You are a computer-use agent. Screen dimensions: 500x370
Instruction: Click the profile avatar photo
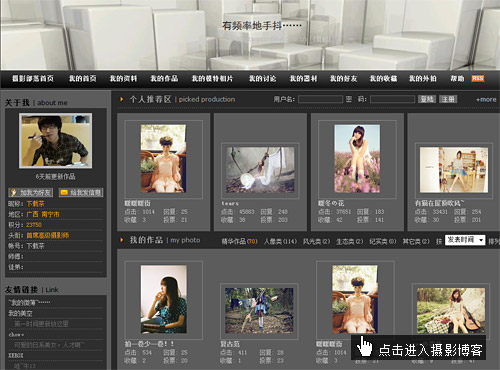tap(56, 141)
